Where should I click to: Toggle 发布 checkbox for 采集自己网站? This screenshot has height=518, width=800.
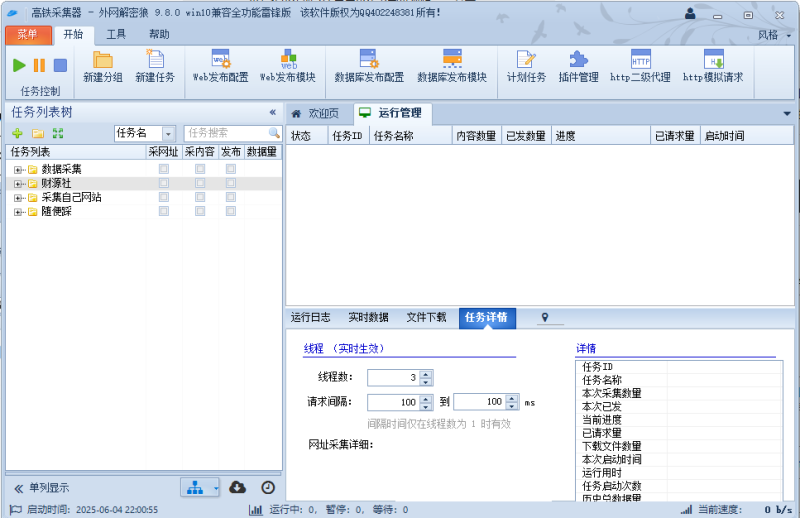click(x=231, y=198)
